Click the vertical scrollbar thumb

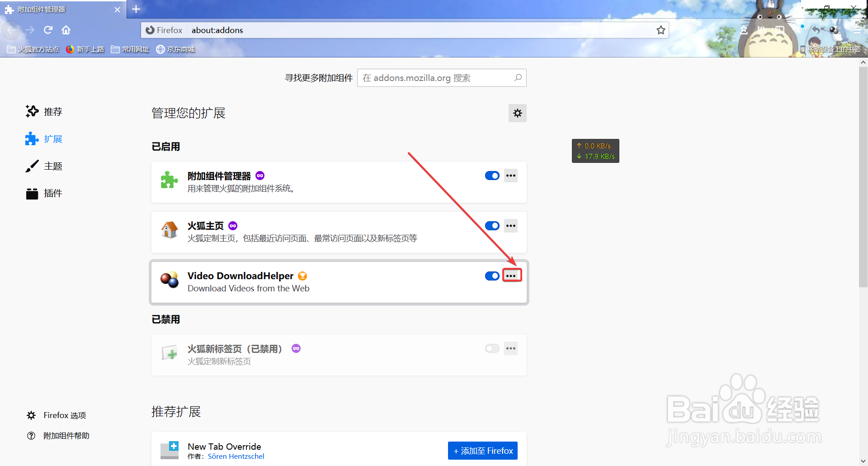(863, 176)
